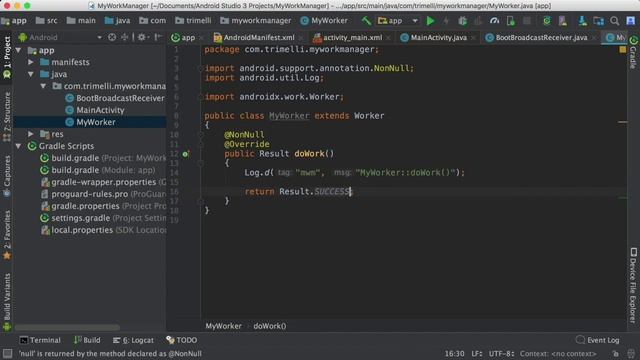The image size is (640, 360).
Task: Collapse com.trimelli.myworkmanager package node
Action: [x=43, y=86]
